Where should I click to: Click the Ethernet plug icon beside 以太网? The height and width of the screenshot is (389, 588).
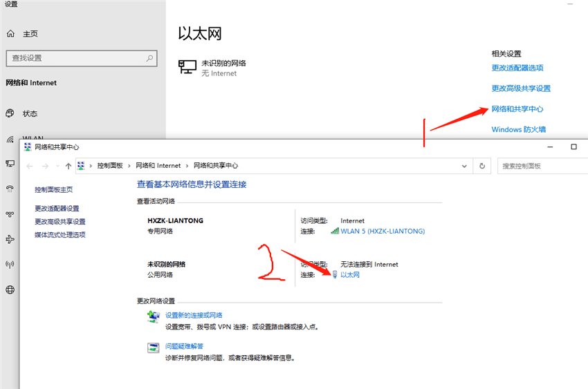[x=335, y=274]
